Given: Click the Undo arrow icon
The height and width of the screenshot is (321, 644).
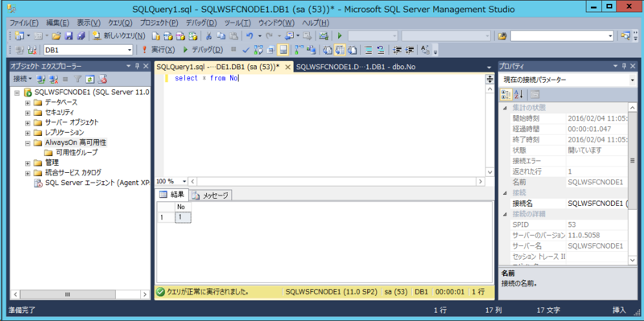Looking at the screenshot, I should pyautogui.click(x=250, y=36).
